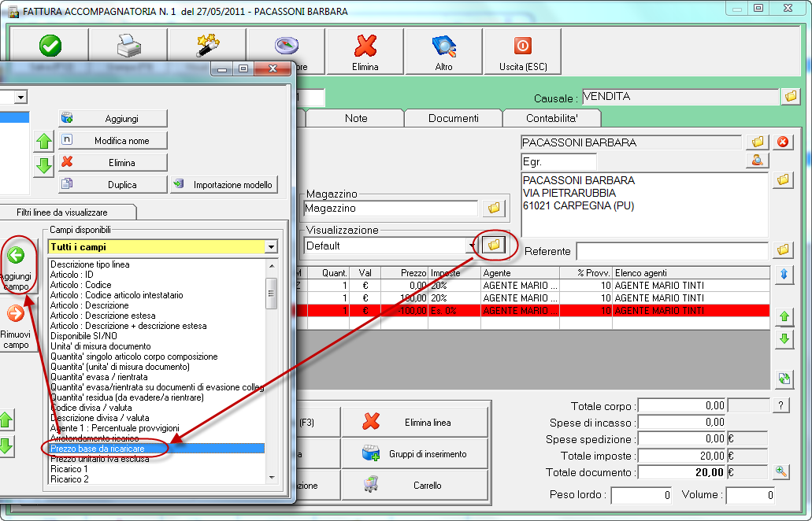Click the Elimina red X toolbar button
Screen dimensions: 812x521
click(365, 51)
